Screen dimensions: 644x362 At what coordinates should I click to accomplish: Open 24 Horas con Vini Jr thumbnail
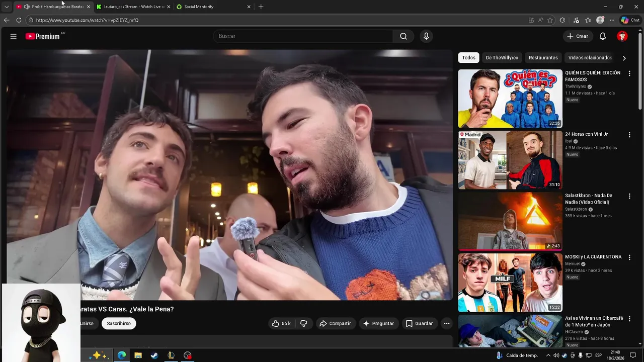click(510, 160)
